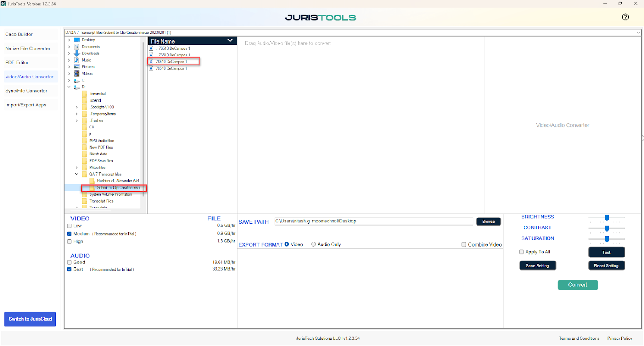Open Terms and Conditions link

pyautogui.click(x=579, y=338)
